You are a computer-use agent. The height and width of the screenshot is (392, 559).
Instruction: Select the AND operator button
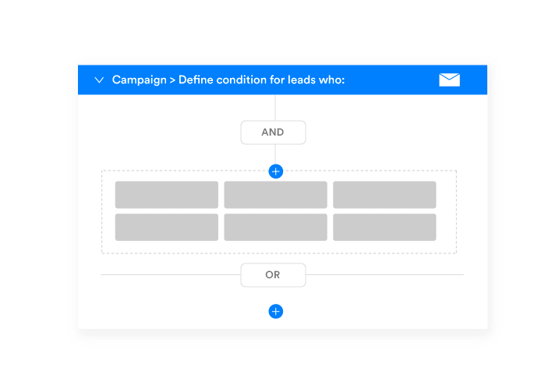pos(273,132)
